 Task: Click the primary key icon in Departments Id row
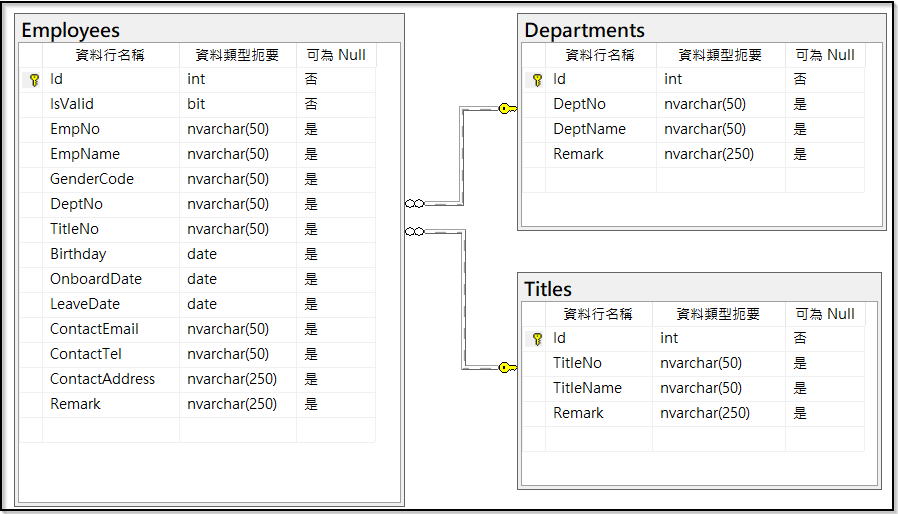[537, 80]
